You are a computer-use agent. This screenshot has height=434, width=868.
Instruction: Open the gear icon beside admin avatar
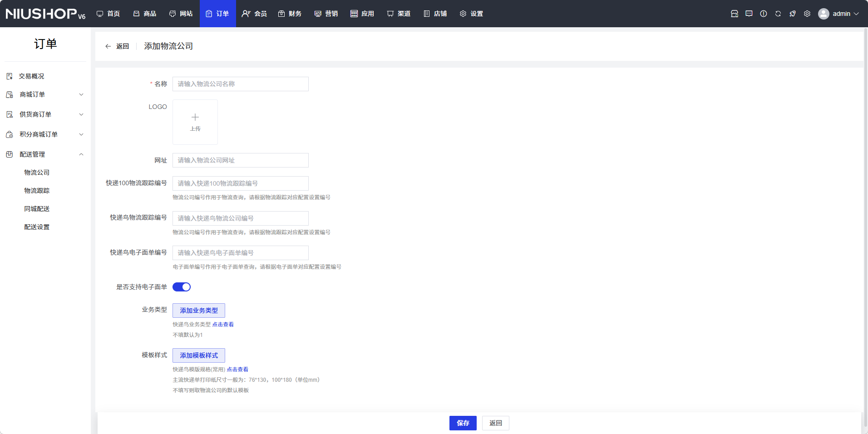(x=807, y=14)
